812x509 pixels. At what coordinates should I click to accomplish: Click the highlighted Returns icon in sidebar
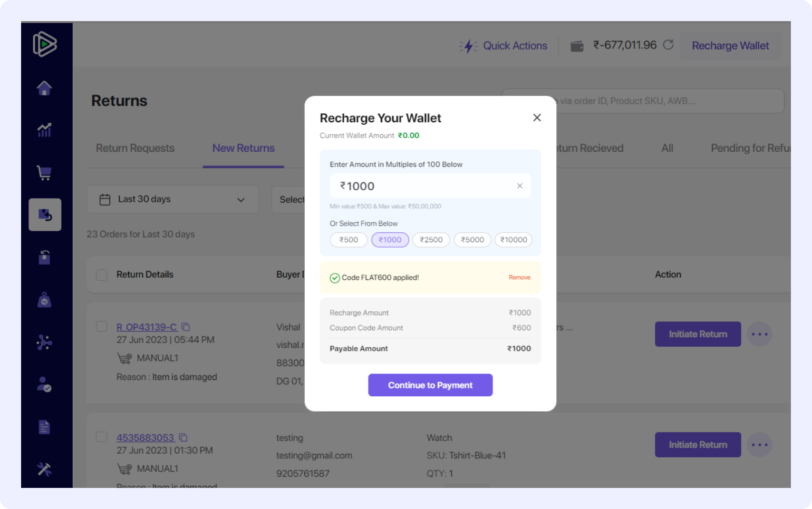coord(45,214)
